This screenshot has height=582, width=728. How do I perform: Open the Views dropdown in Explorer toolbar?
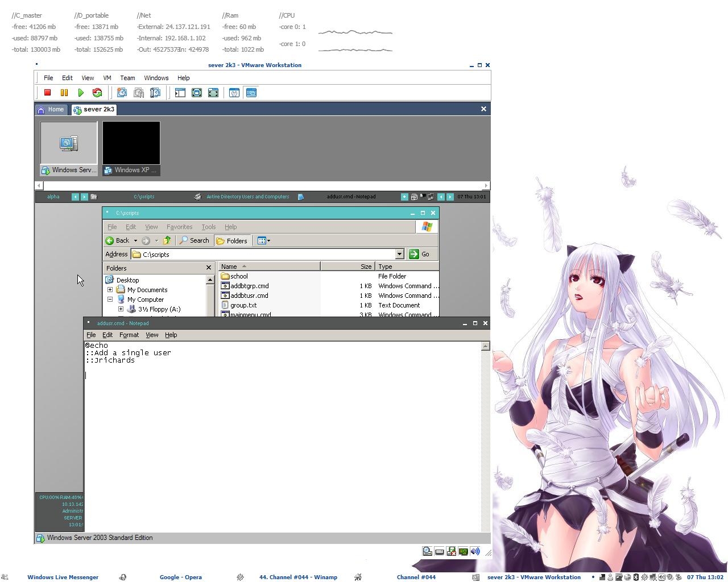[264, 240]
